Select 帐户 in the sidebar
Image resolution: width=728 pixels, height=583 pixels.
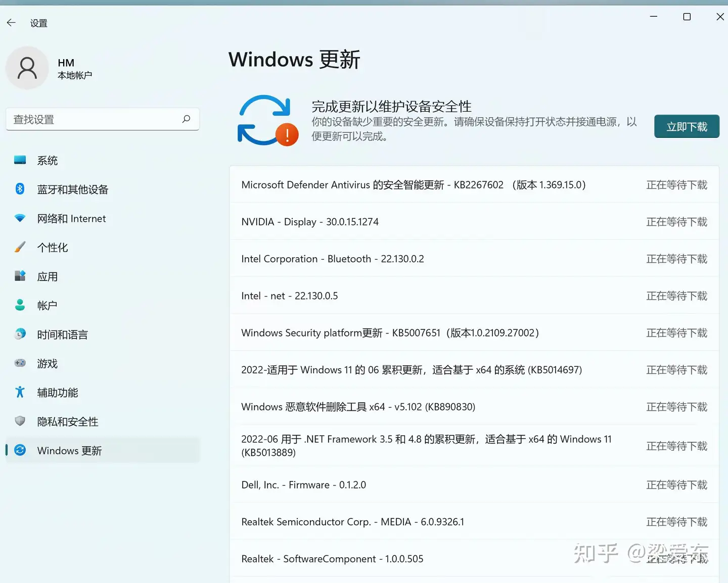103,306
